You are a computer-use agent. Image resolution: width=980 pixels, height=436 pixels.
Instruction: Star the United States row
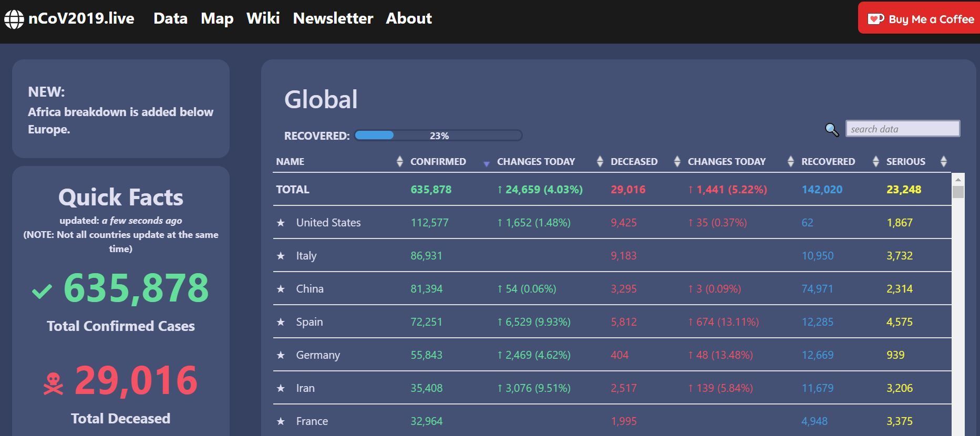click(x=281, y=223)
